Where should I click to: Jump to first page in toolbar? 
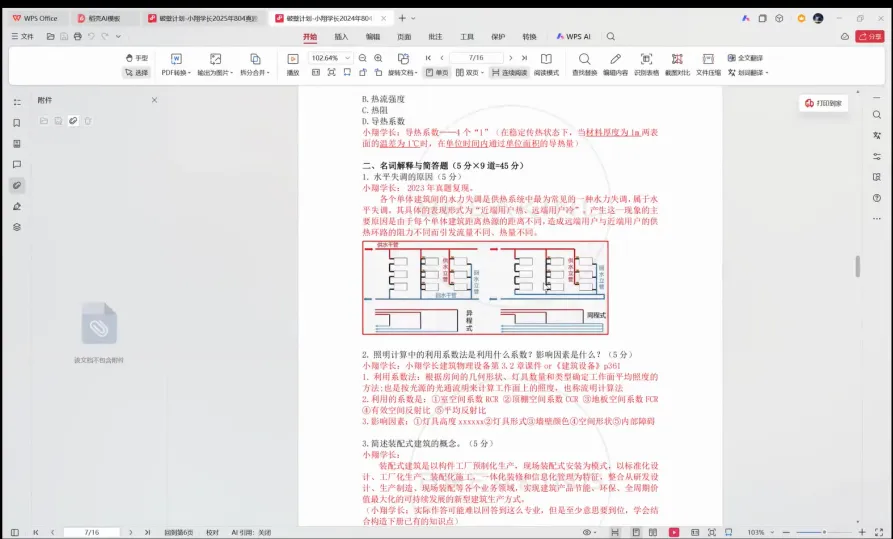click(428, 58)
